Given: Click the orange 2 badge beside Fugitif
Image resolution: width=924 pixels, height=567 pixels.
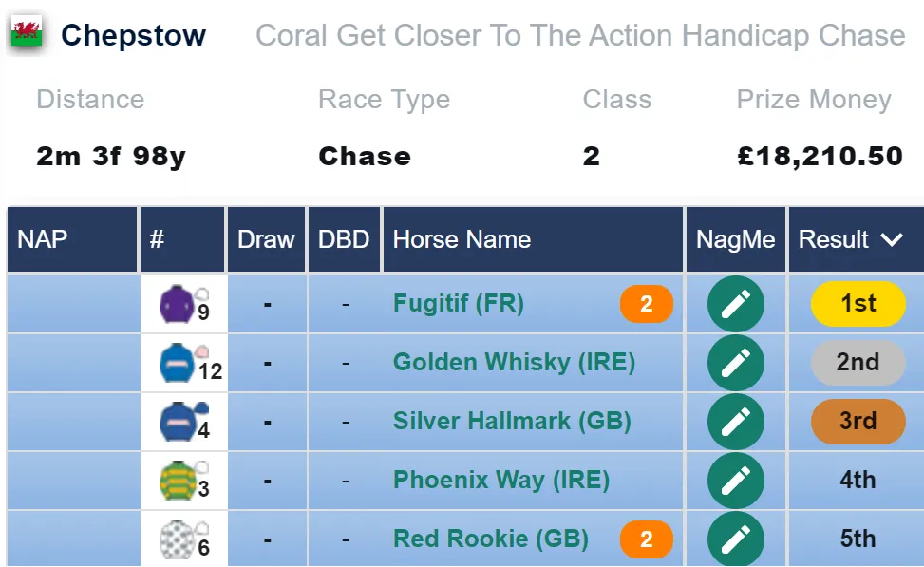Looking at the screenshot, I should tap(647, 304).
